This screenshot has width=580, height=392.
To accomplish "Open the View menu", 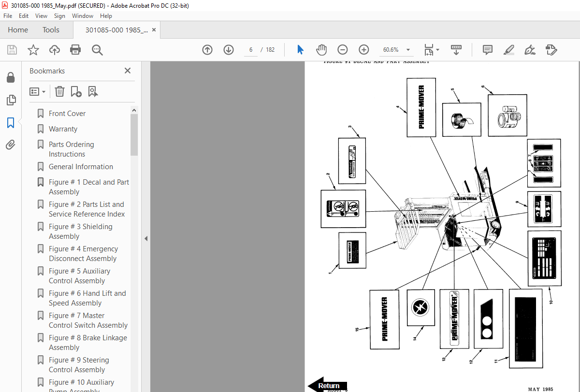I will coord(42,16).
